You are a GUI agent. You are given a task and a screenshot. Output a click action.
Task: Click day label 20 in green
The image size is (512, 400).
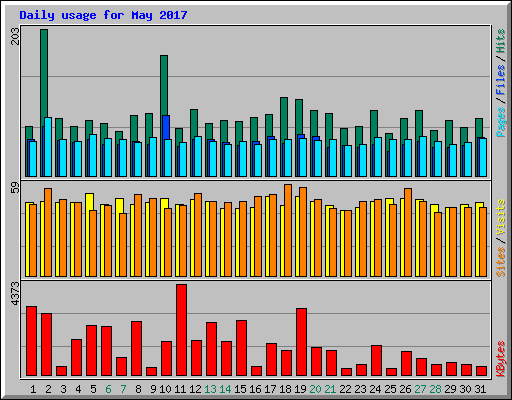pos(315,389)
